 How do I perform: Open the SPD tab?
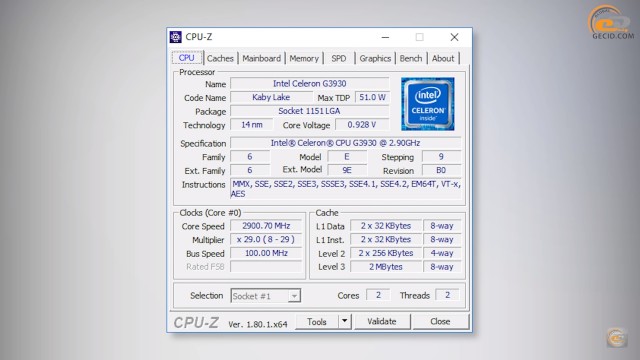coord(339,58)
